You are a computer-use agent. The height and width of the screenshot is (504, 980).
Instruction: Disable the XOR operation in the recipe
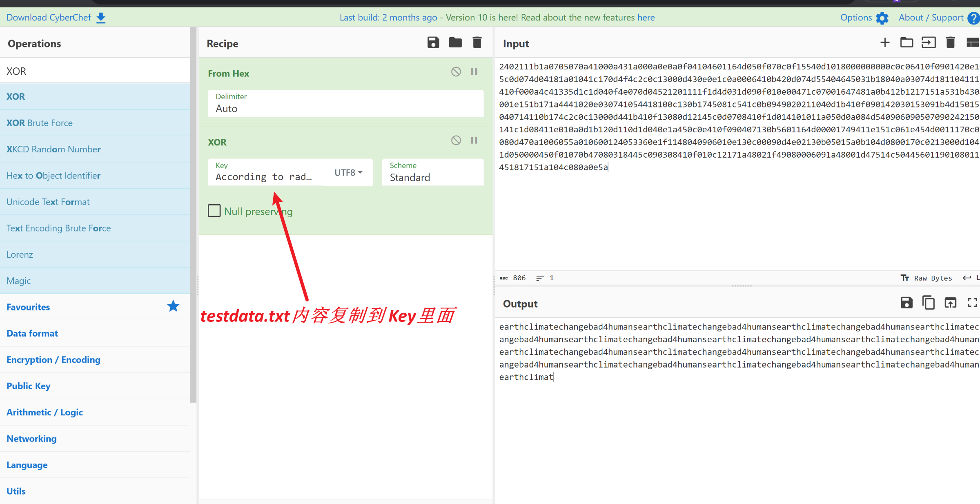tap(456, 140)
